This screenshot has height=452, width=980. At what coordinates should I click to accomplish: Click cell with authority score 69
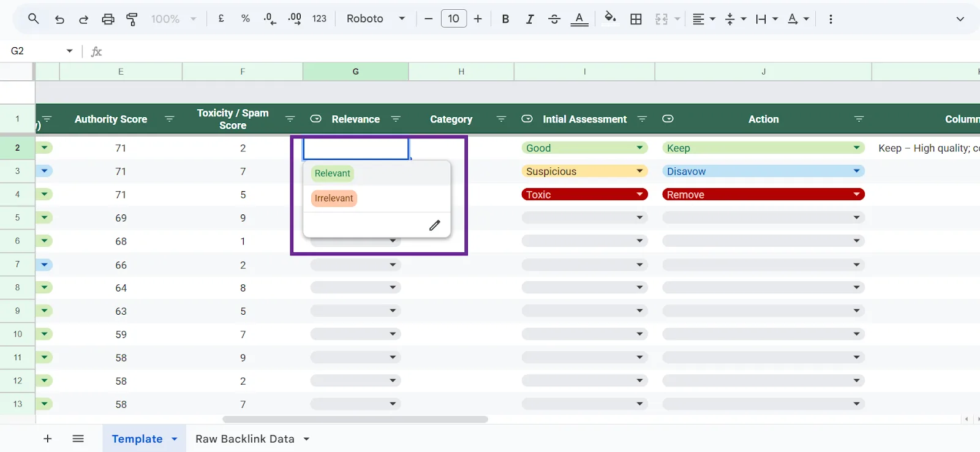pos(121,217)
